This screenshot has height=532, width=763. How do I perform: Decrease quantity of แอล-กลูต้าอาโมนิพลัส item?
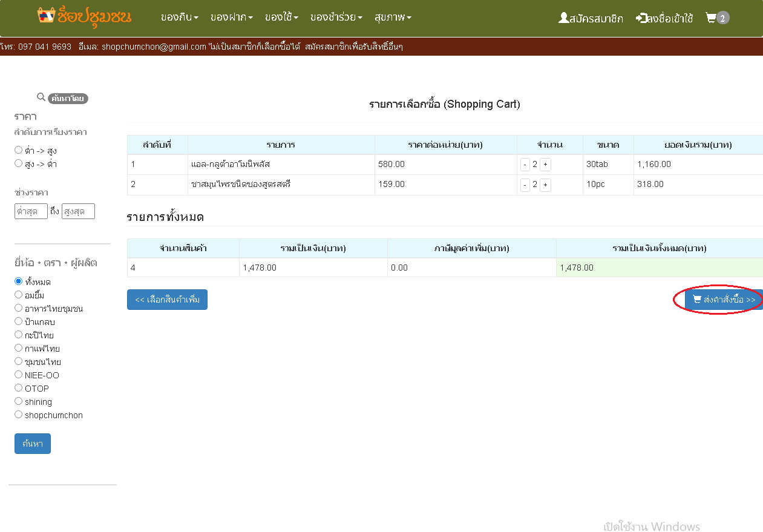(525, 164)
